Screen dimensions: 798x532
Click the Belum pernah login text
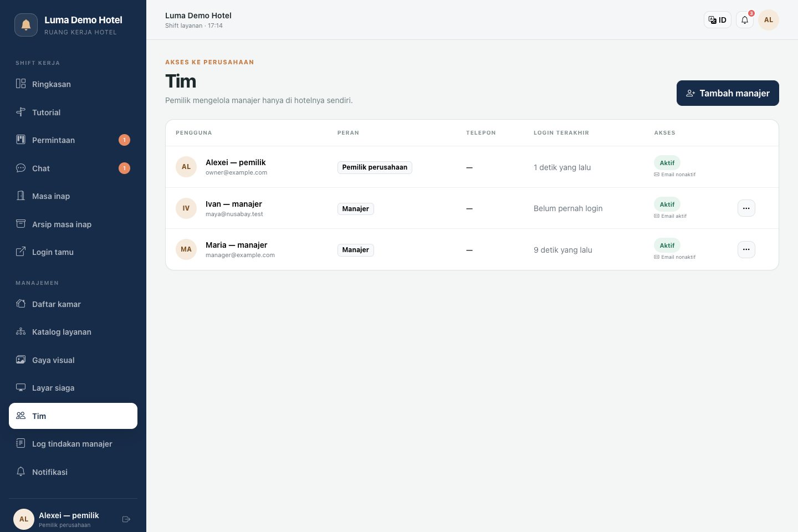pyautogui.click(x=568, y=208)
